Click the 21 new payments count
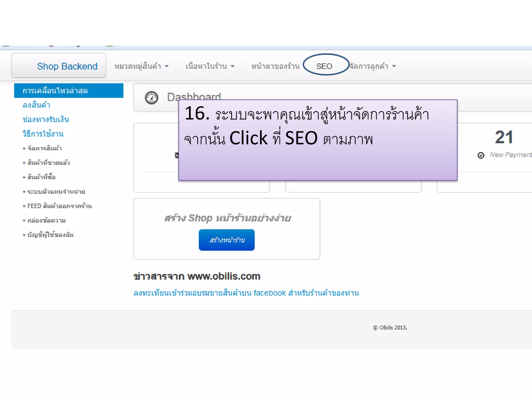This screenshot has width=532, height=399. [504, 137]
